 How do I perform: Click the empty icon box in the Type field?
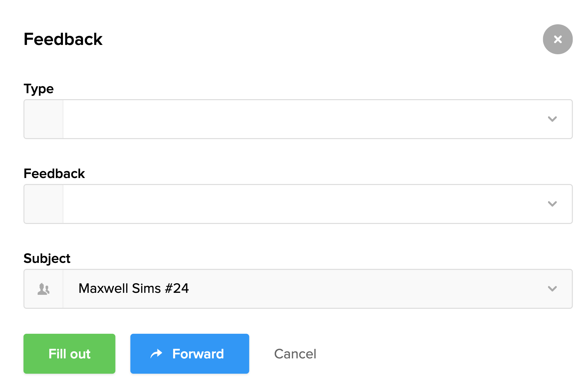(x=44, y=119)
